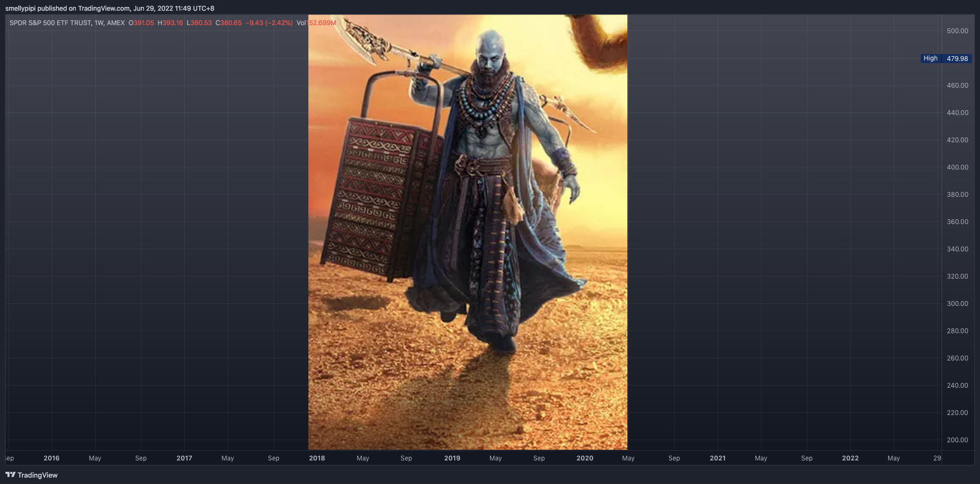Click the 380.00 price axis label
This screenshot has width=980, height=484.
point(958,195)
